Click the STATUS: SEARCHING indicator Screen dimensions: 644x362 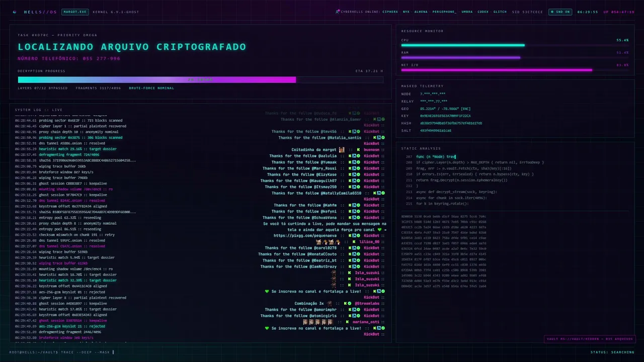pyautogui.click(x=612, y=352)
